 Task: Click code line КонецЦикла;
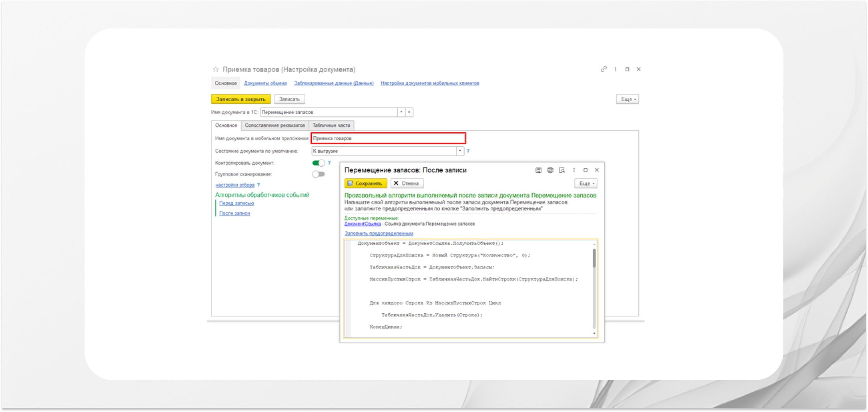click(x=386, y=327)
